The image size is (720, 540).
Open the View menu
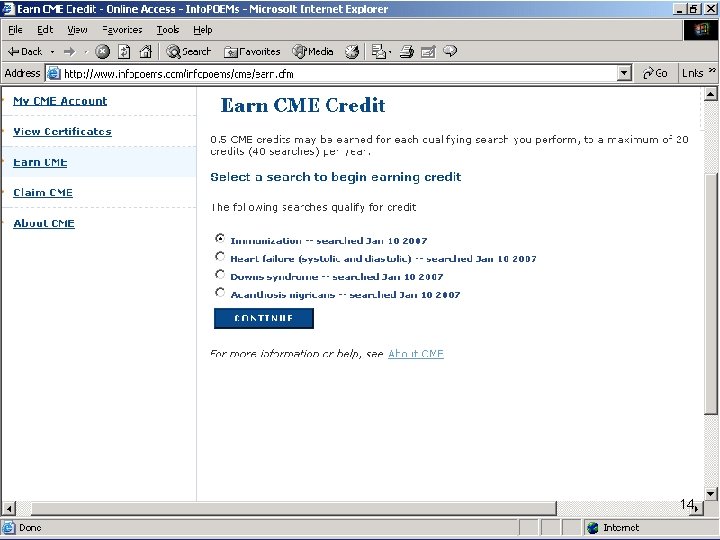(77, 30)
